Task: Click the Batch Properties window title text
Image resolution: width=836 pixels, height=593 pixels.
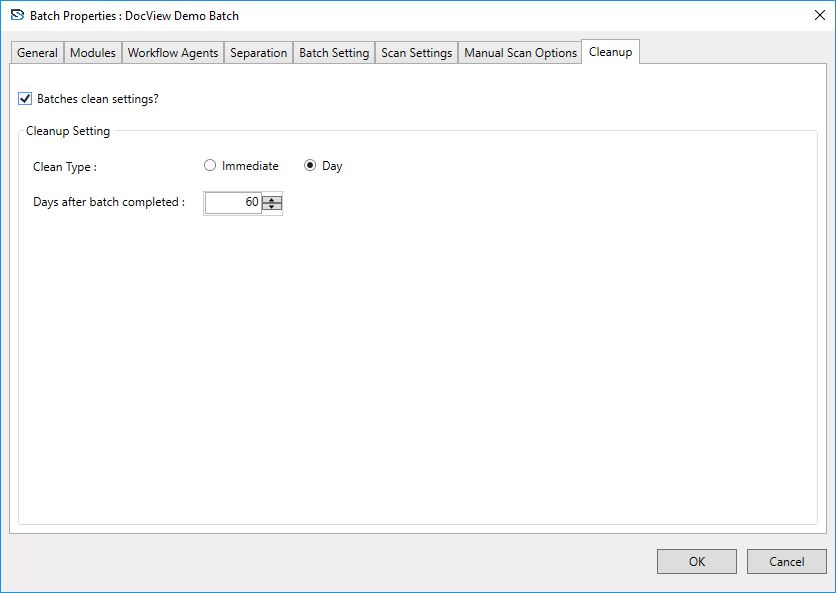Action: 135,16
